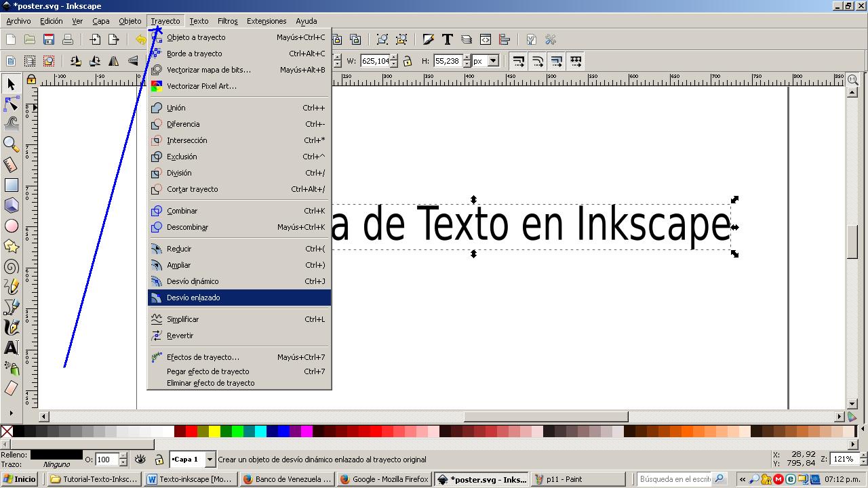Rotate selection 90° counter-clockwise icon
Viewport: 868px width, 488px height.
pyautogui.click(x=76, y=61)
